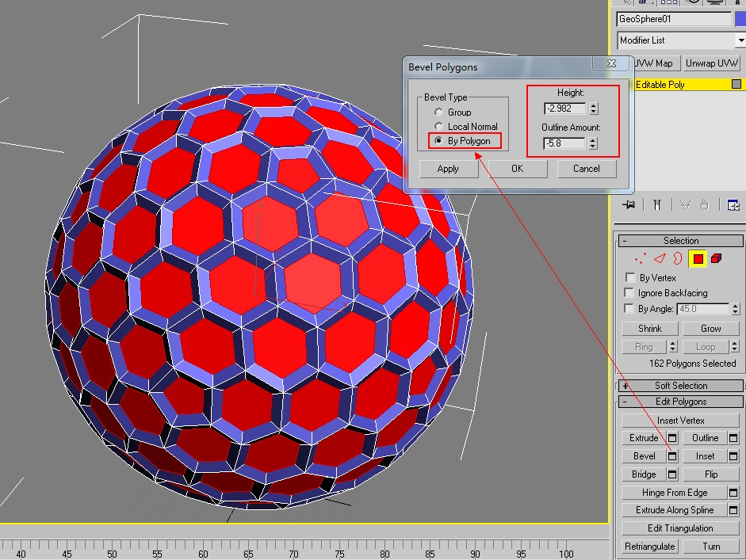Image resolution: width=746 pixels, height=560 pixels.
Task: Open the Modifier List dropdown
Action: point(740,40)
